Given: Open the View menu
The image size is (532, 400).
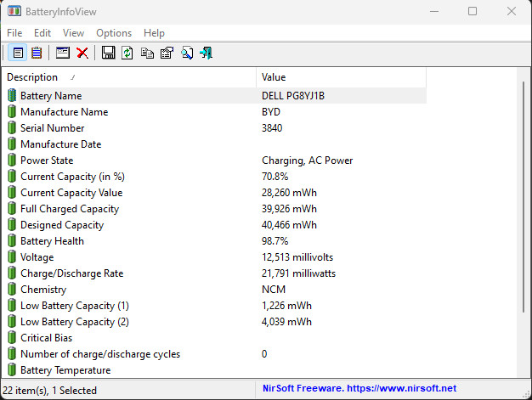Looking at the screenshot, I should [x=73, y=33].
